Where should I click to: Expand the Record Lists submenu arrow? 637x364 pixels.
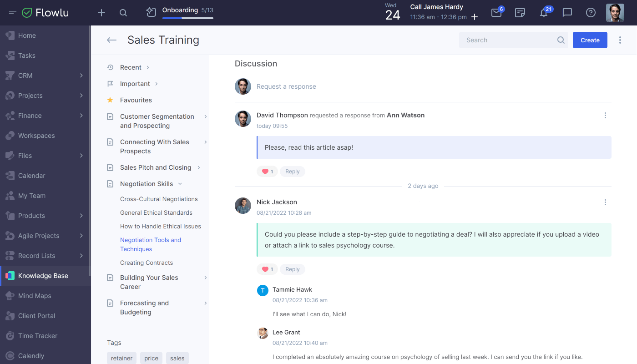tap(81, 256)
